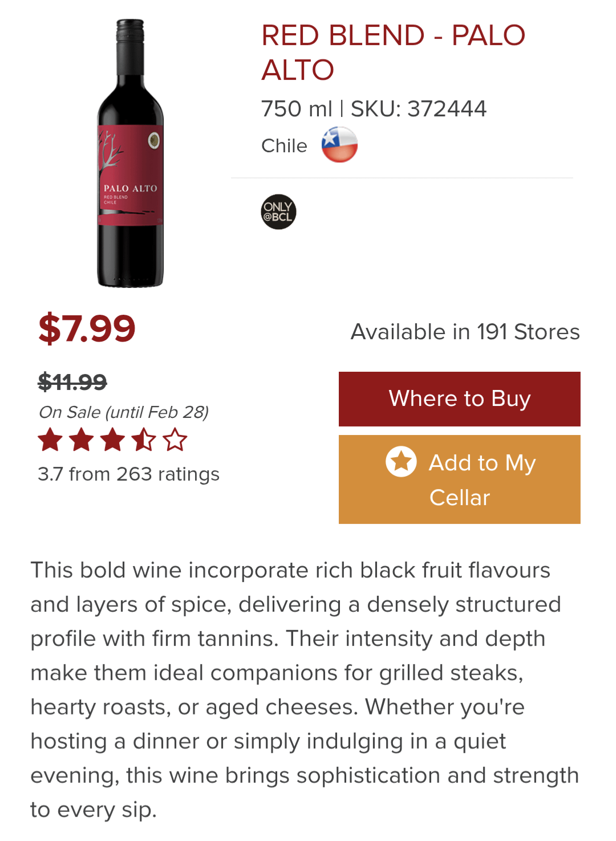
Task: Tap the star icon beside Add to My Cellar
Action: [401, 461]
